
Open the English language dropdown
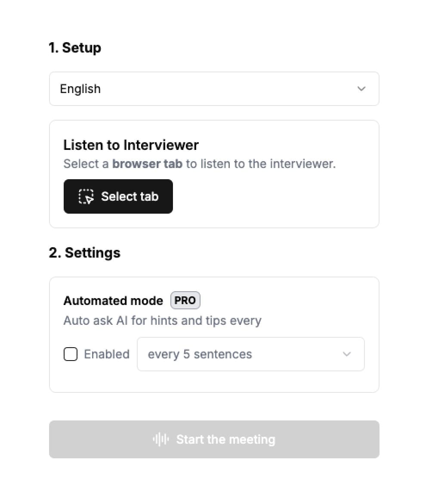(214, 89)
